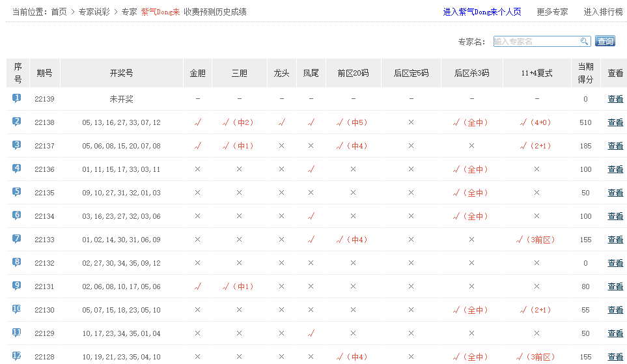This screenshot has height=364, width=627.
Task: Click the row 8 number badge icon
Action: click(17, 262)
